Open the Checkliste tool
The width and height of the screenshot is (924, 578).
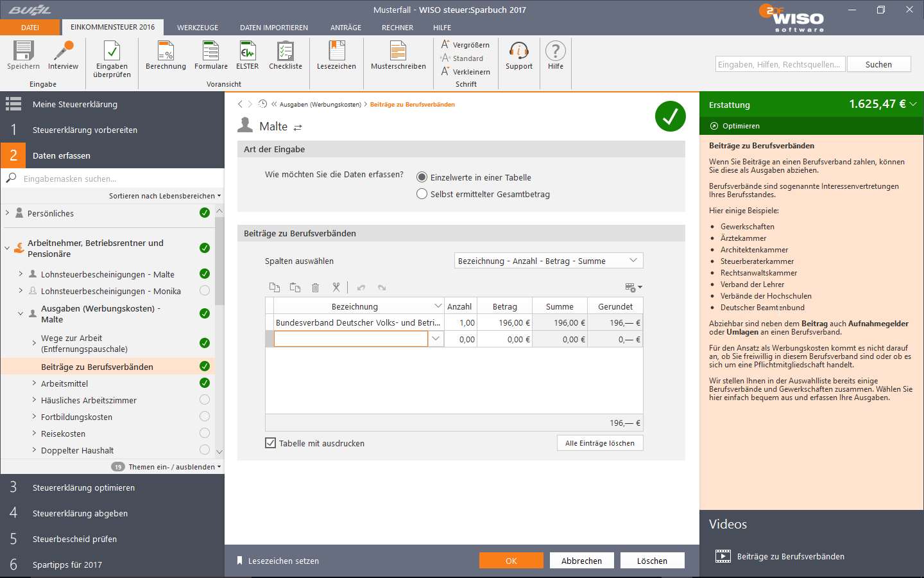[x=285, y=51]
